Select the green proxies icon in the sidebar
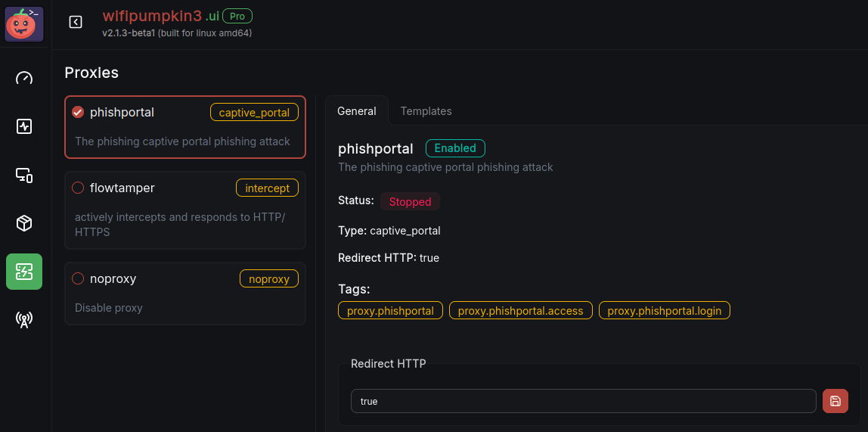Viewport: 868px width, 432px height. [24, 272]
